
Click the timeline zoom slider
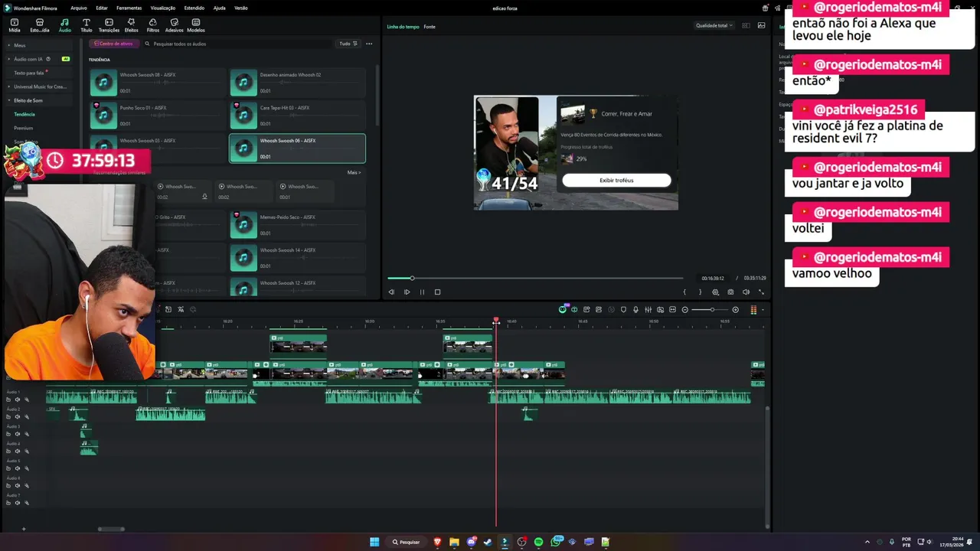click(710, 309)
